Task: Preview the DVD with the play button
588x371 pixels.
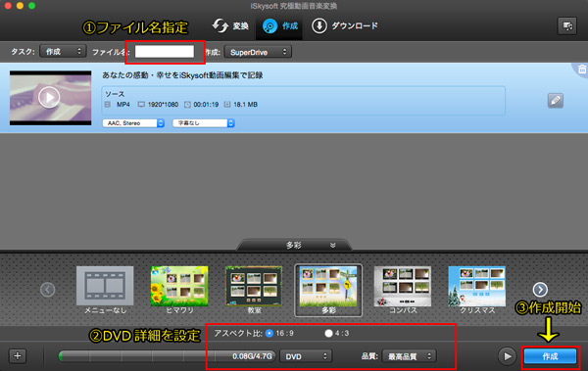Action: [507, 356]
